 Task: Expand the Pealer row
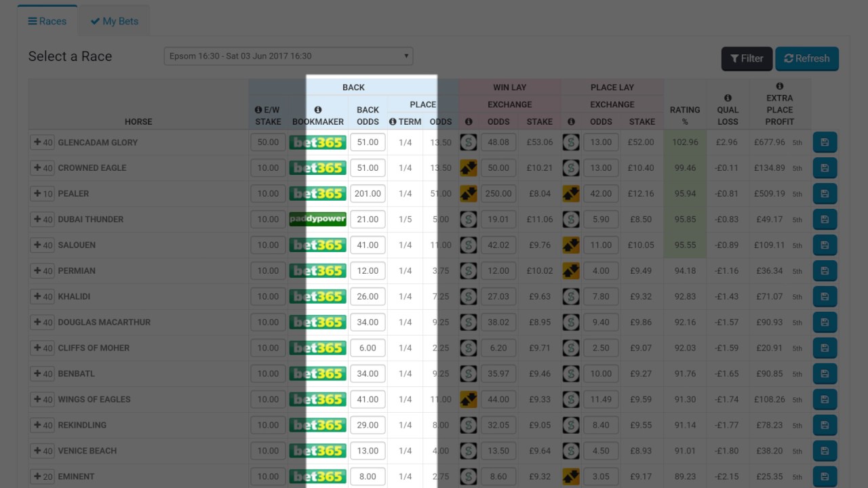(43, 194)
